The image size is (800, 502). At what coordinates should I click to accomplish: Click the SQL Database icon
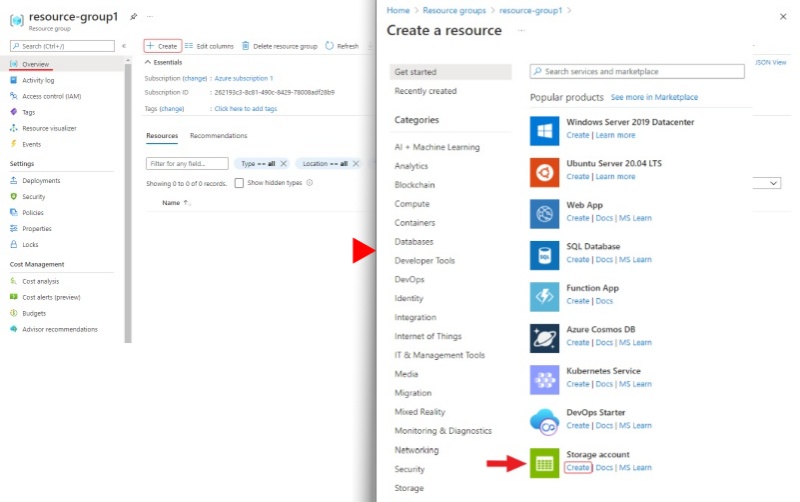click(544, 254)
